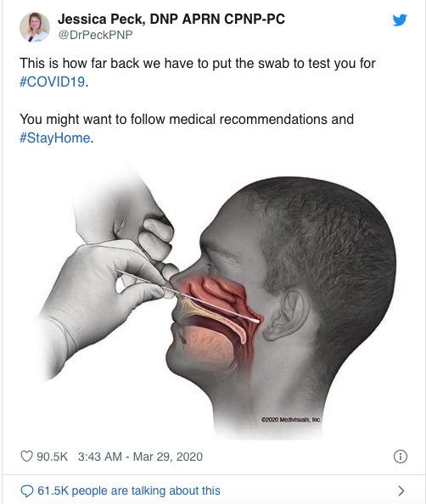426x504 pixels.
Task: Click the 90.5K likes count
Action: point(52,456)
